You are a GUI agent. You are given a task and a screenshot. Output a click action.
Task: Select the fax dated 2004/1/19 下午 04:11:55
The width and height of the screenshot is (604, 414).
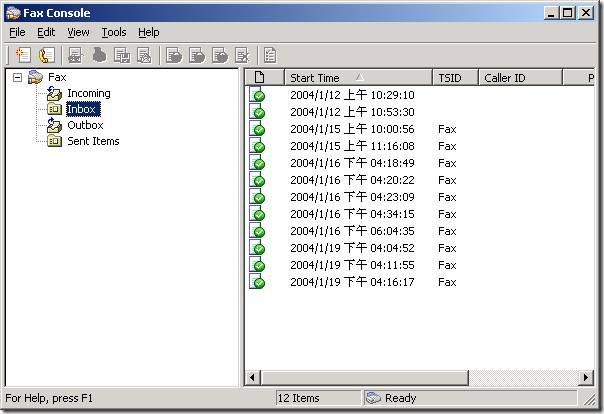(352, 265)
